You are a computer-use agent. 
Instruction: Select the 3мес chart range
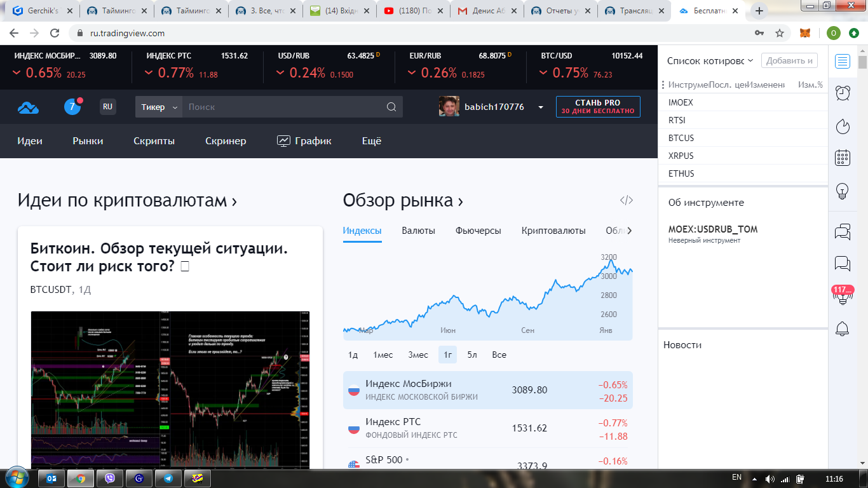418,355
